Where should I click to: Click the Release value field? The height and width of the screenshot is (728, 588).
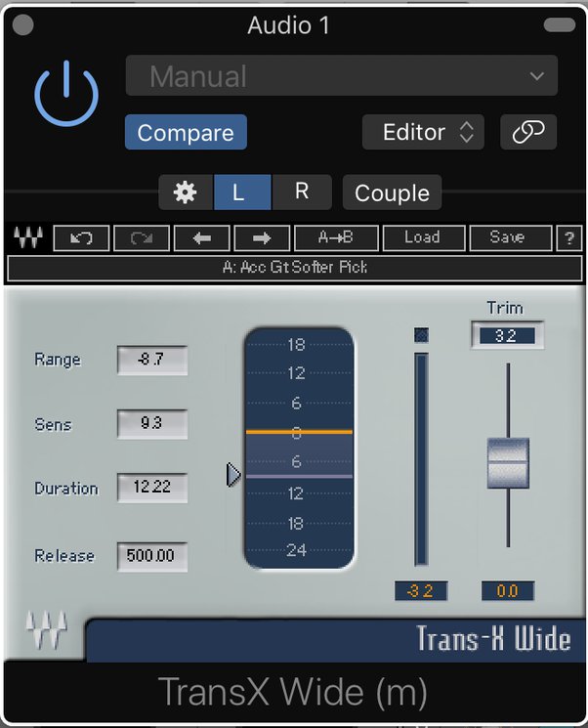[x=152, y=556]
